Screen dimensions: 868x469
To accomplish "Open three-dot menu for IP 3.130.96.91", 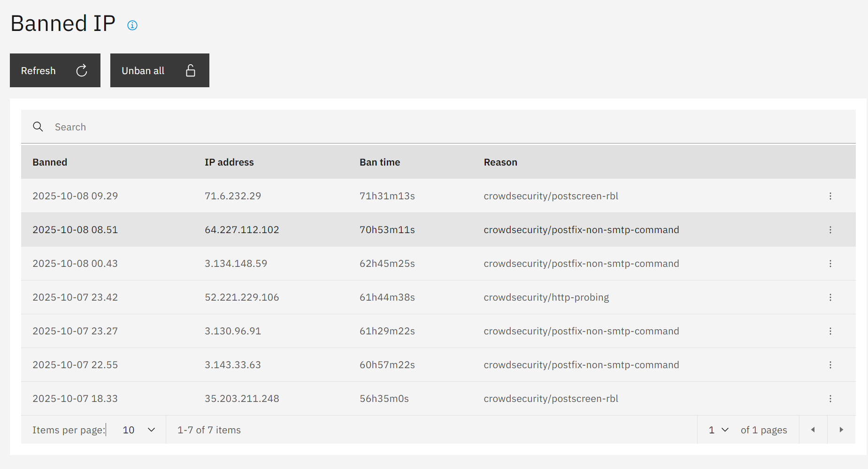I will point(830,331).
